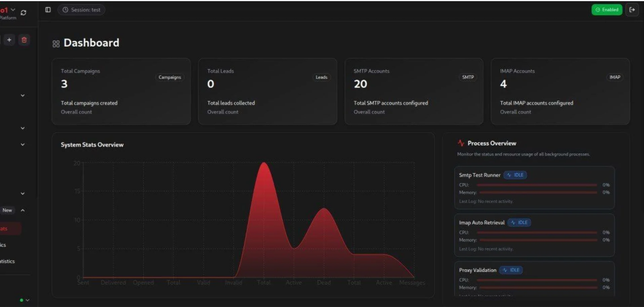This screenshot has height=307, width=644.
Task: Click the Dashboard grid icon
Action: point(56,44)
